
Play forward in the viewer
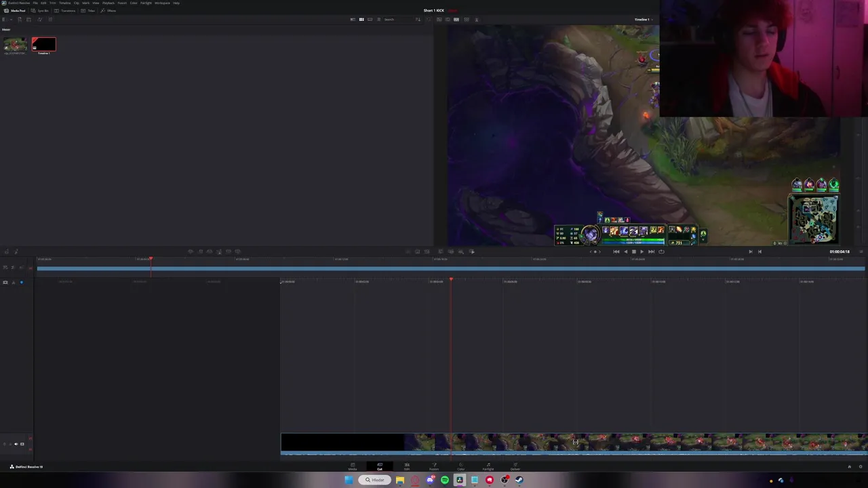tap(642, 251)
